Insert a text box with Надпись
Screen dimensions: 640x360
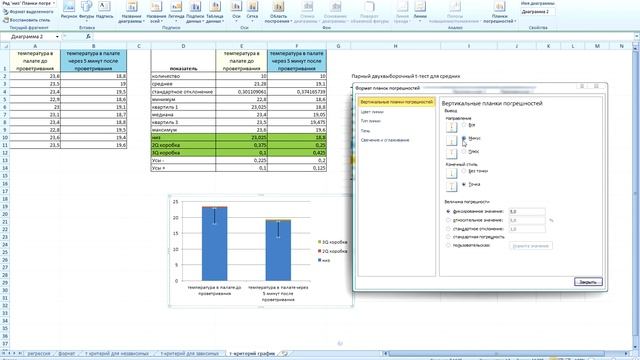coord(104,11)
